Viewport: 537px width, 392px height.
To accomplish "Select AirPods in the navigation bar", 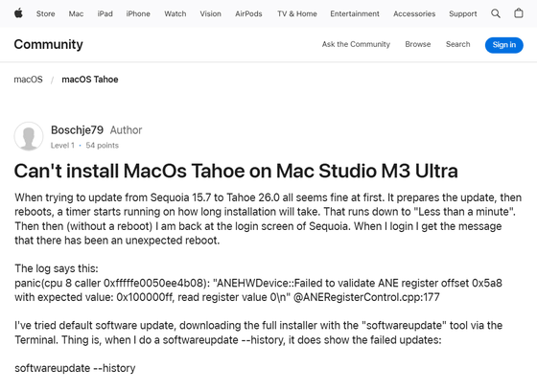I will tap(248, 14).
